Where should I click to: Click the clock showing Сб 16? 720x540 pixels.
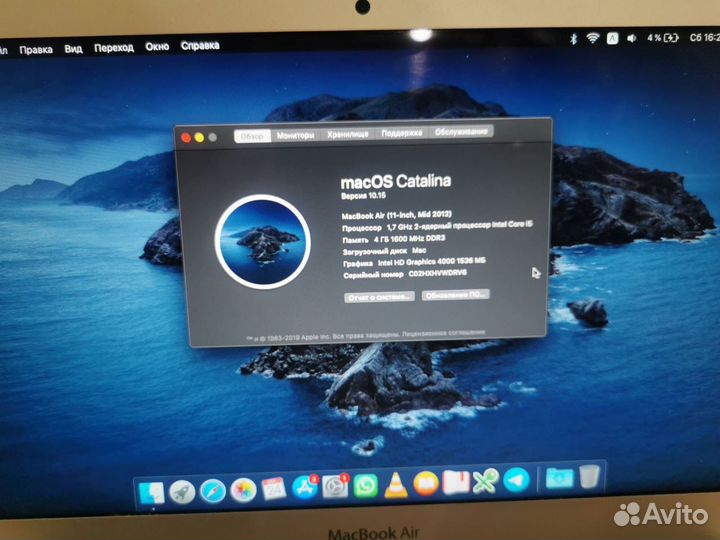(704, 37)
